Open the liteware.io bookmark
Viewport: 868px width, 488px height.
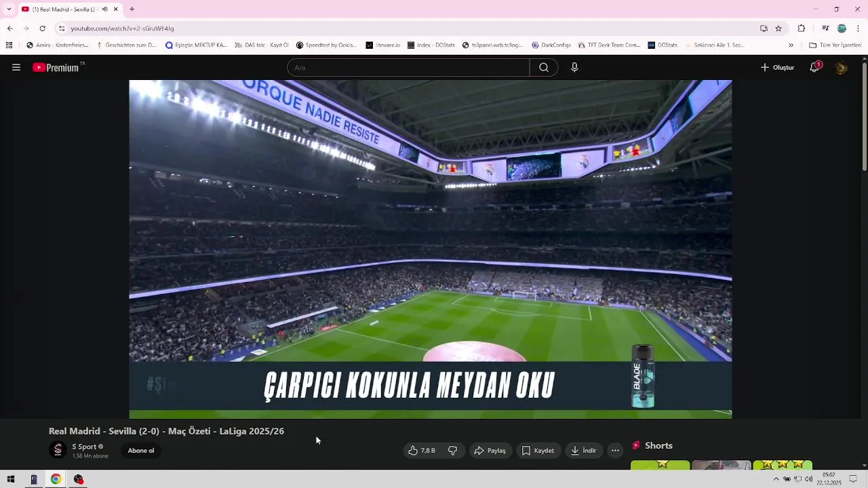tap(382, 45)
